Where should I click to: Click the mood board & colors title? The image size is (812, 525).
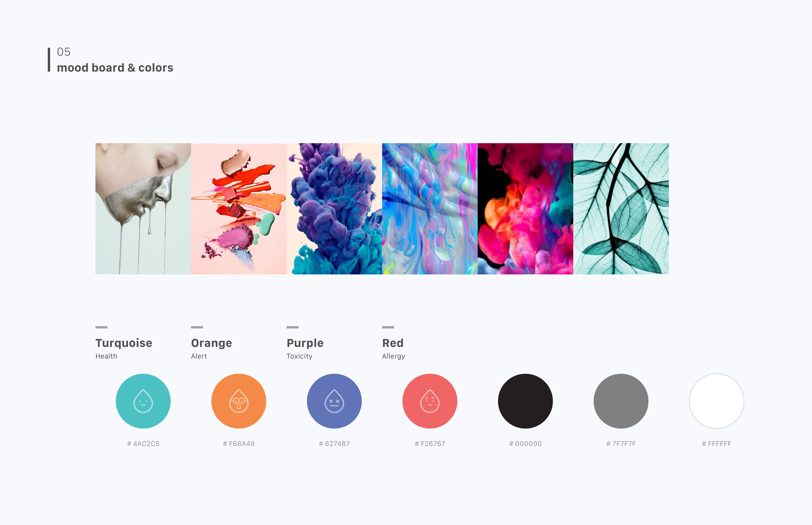115,68
